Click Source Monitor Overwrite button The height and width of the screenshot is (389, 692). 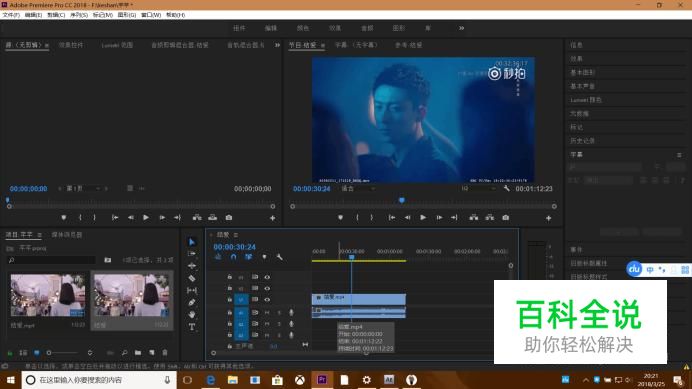point(213,218)
